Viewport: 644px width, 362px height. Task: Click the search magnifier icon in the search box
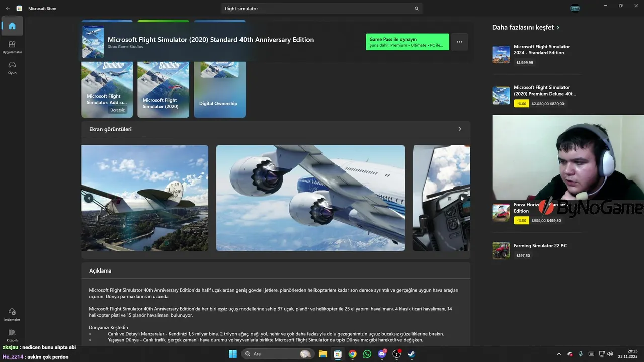416,9
